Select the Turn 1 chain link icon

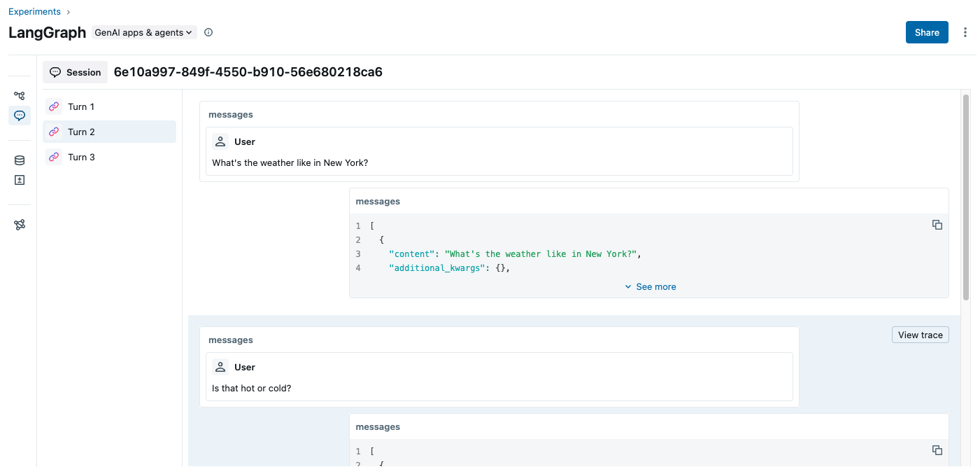(54, 106)
